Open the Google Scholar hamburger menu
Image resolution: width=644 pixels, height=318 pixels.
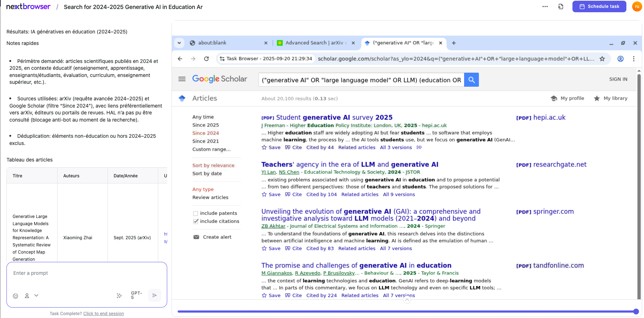pos(182,79)
